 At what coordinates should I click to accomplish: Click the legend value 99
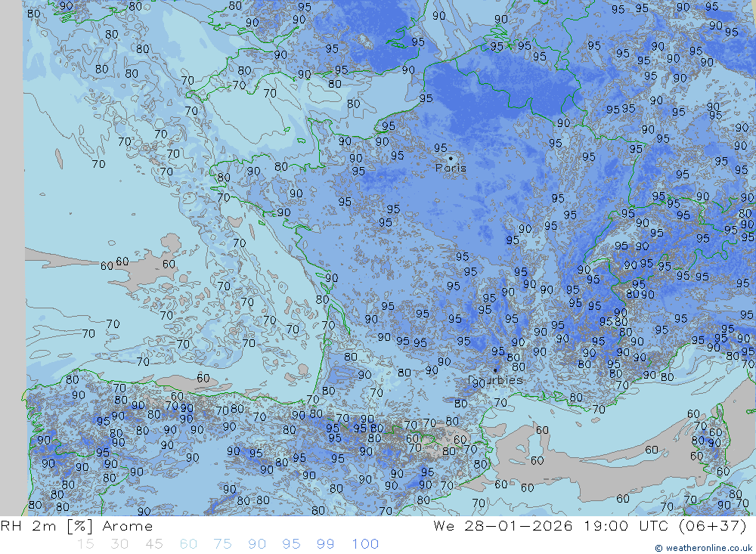pos(325,544)
